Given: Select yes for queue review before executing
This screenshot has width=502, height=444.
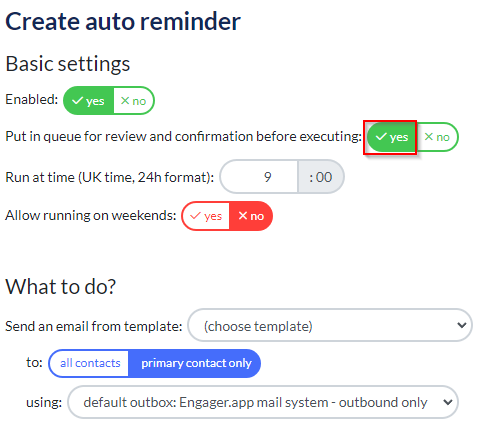Looking at the screenshot, I should click(x=392, y=137).
